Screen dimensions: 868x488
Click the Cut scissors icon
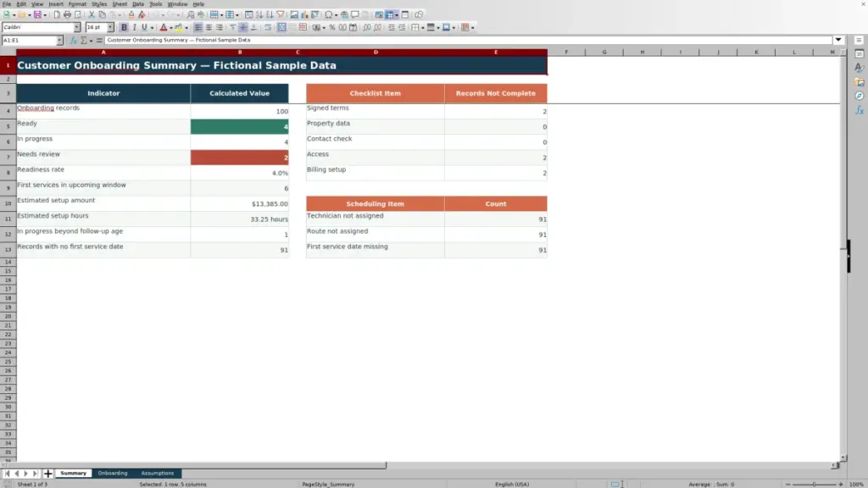pyautogui.click(x=92, y=14)
